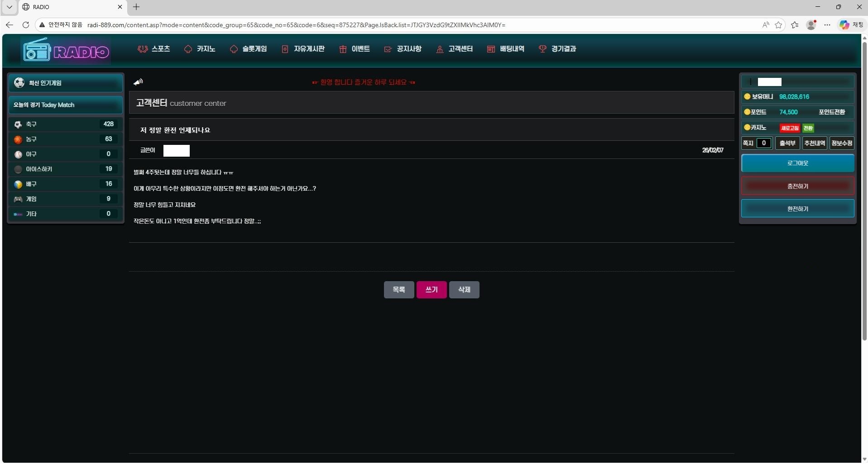Click the red 새로고침 casino refresh badge
The width and height of the screenshot is (868, 465).
pos(789,128)
